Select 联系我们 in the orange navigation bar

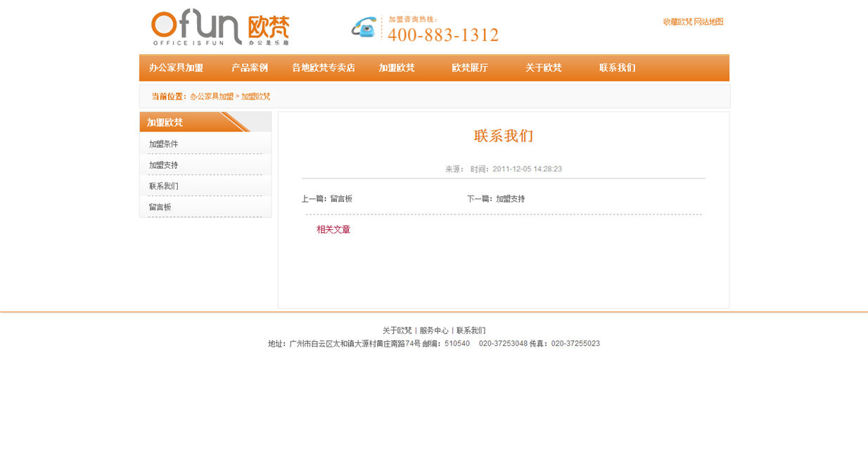618,68
